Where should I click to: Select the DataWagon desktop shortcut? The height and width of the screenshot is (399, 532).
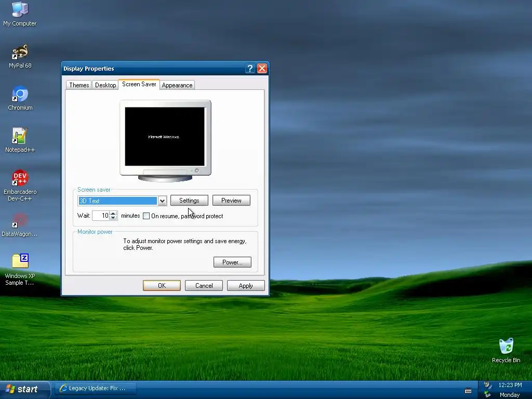[x=20, y=224]
